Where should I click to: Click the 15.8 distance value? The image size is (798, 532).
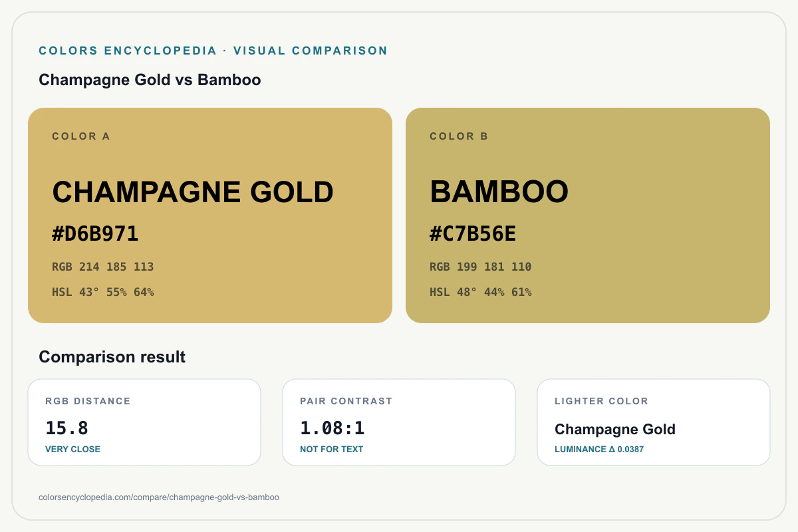66,428
